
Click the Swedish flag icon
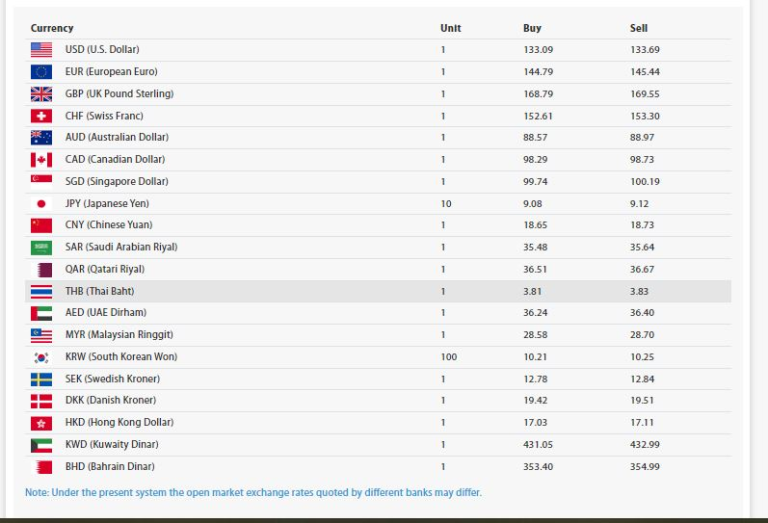[41, 379]
